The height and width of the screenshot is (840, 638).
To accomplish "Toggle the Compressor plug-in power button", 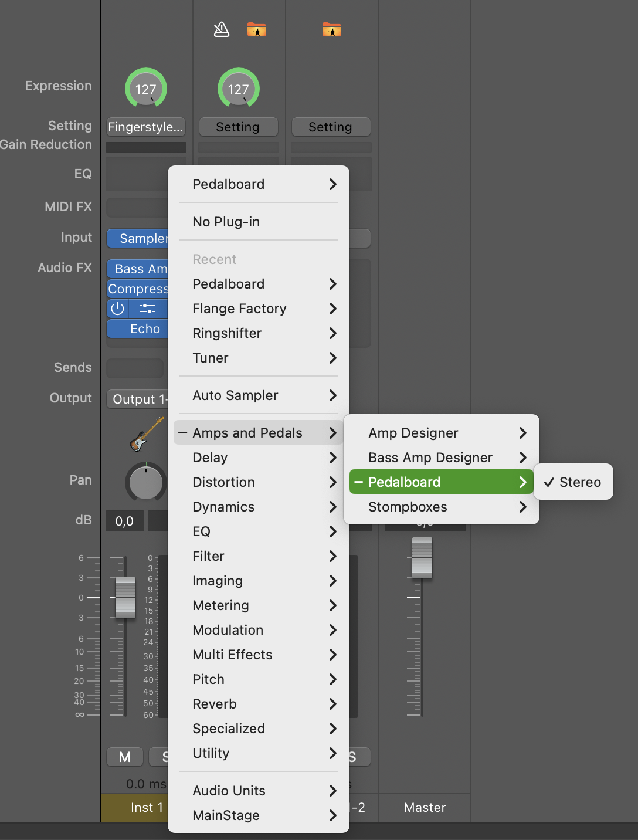I will pos(118,309).
